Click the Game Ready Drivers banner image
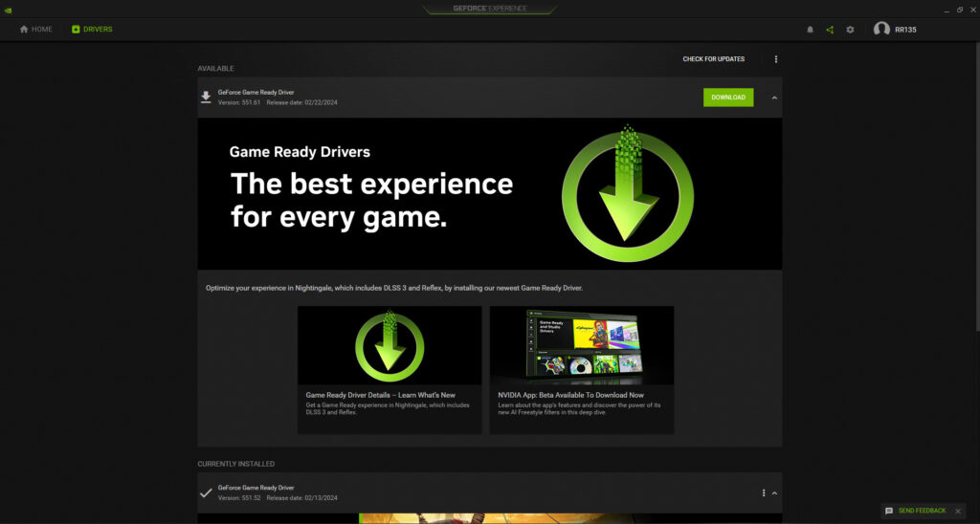This screenshot has height=524, width=980. [x=489, y=193]
